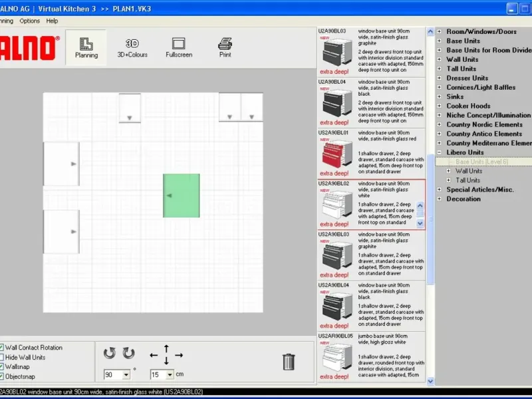This screenshot has width=532, height=399.
Task: Pick U2A90BL03 graphite unit thumbnail
Action: click(336, 52)
